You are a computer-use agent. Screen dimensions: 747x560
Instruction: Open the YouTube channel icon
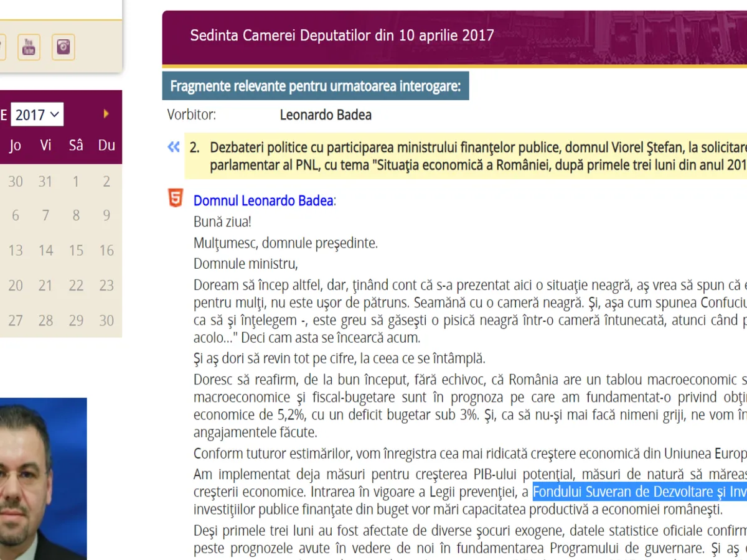click(29, 47)
